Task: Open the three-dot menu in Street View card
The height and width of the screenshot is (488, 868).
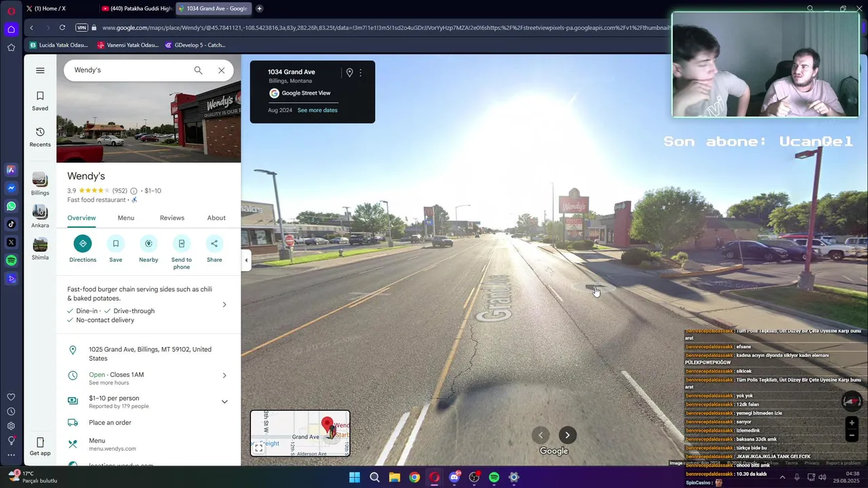Action: pyautogui.click(x=361, y=73)
